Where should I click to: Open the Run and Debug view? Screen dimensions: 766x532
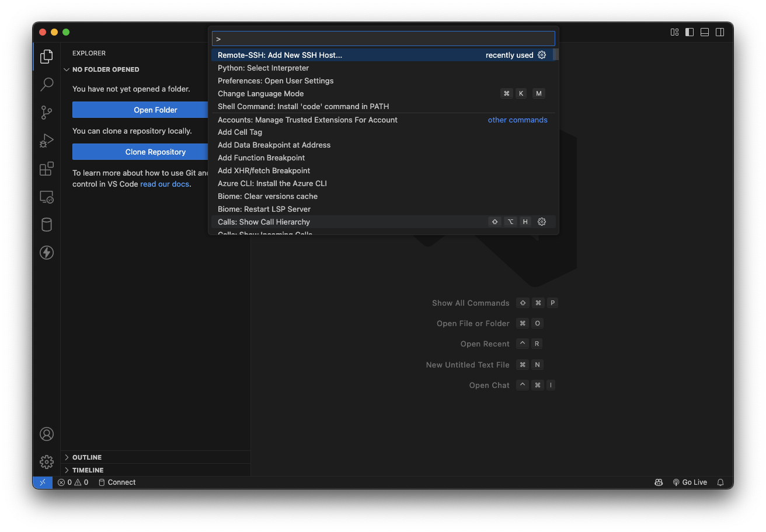click(47, 140)
